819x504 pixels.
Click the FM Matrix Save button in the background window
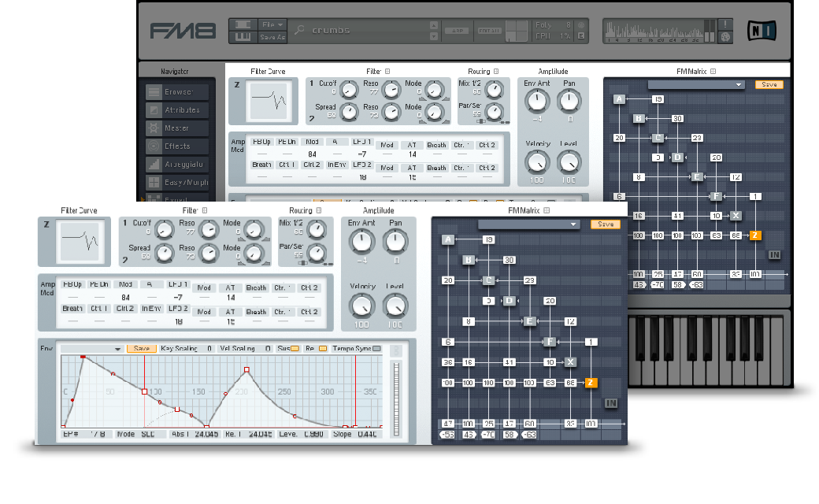(769, 84)
